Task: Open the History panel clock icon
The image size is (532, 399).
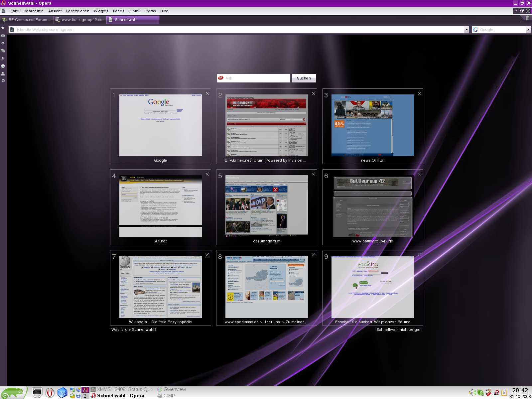Action: (x=3, y=66)
